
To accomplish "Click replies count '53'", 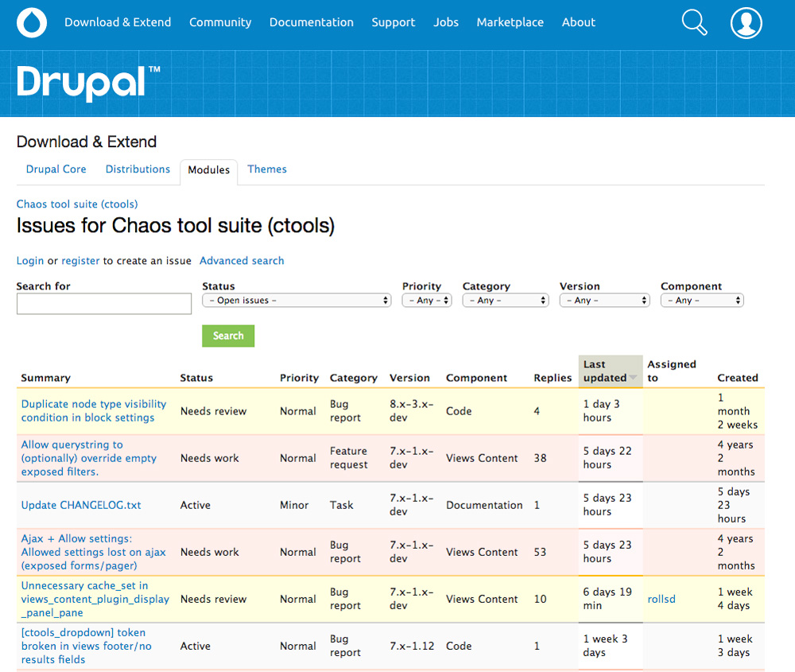I will (x=540, y=552).
